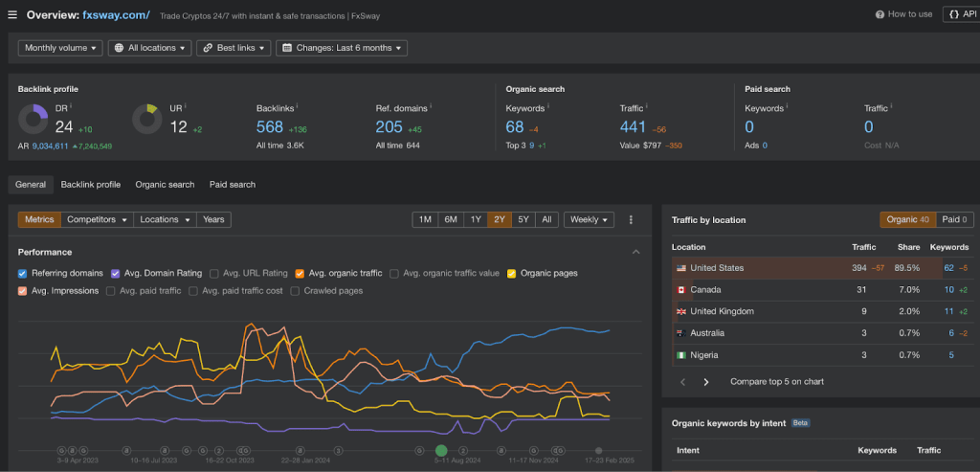Viewport: 980px width, 472px height.
Task: Click the DR donut chart
Action: (33, 119)
